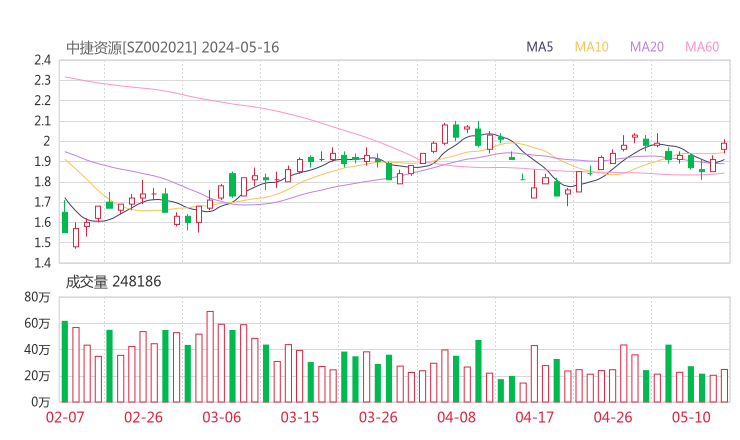Viewport: 740px width, 440px height.
Task: Click the 05-10 date axis label
Action: (691, 417)
